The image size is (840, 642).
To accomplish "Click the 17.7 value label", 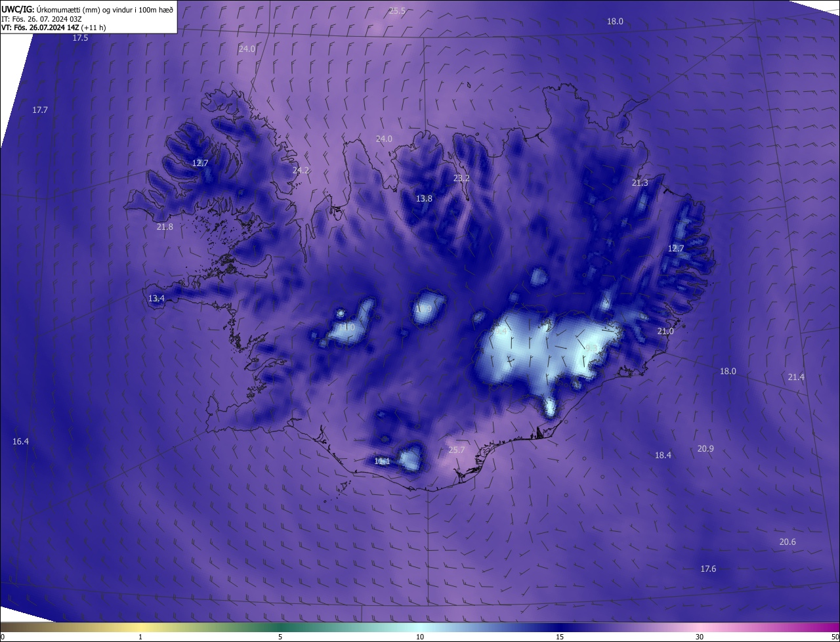I will point(40,110).
